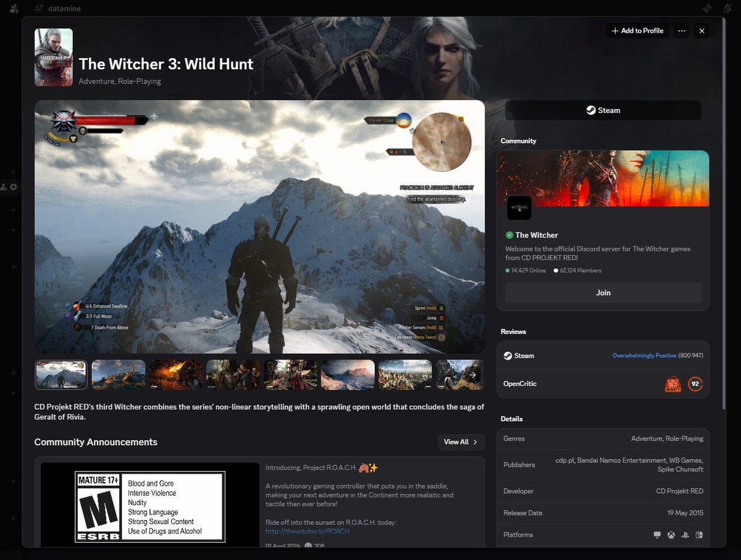
Task: Click the Witcher 3 game cover art
Action: [54, 57]
